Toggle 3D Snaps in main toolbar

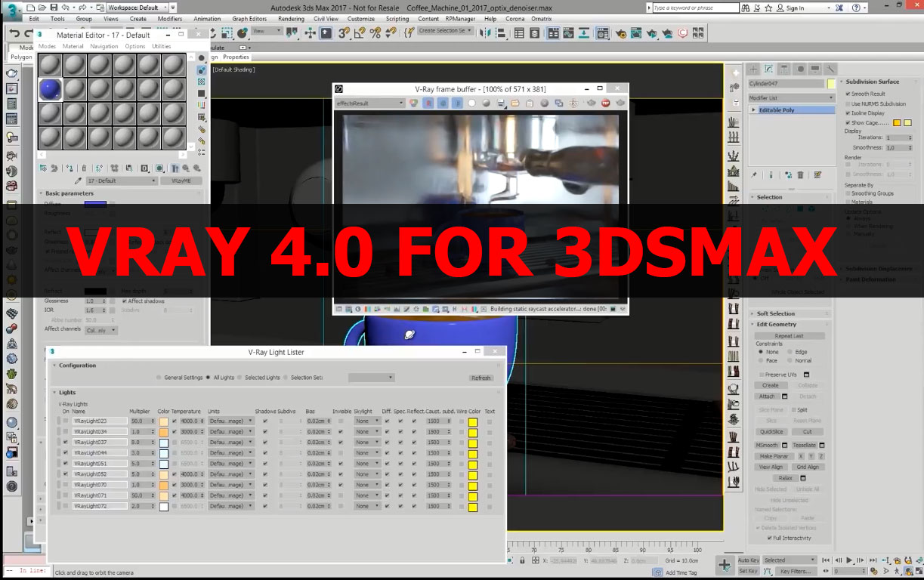pos(345,33)
